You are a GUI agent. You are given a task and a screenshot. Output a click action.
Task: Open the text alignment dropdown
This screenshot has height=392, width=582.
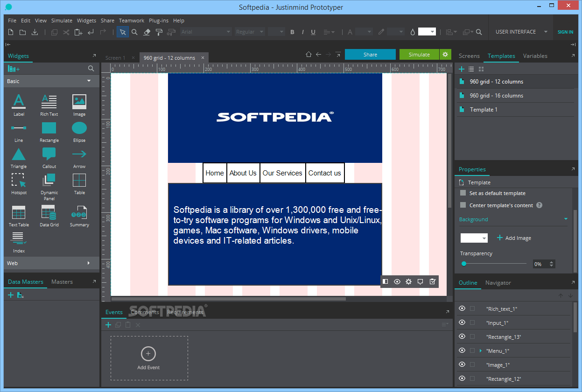329,32
